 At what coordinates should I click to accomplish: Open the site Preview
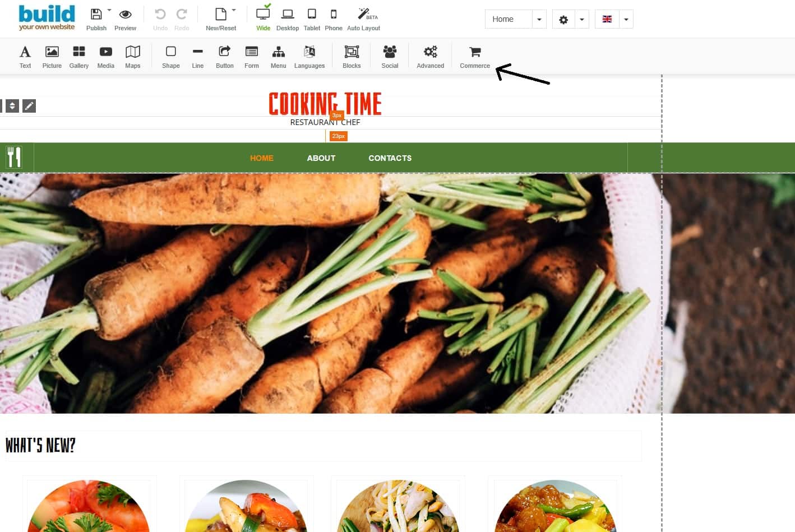click(126, 18)
